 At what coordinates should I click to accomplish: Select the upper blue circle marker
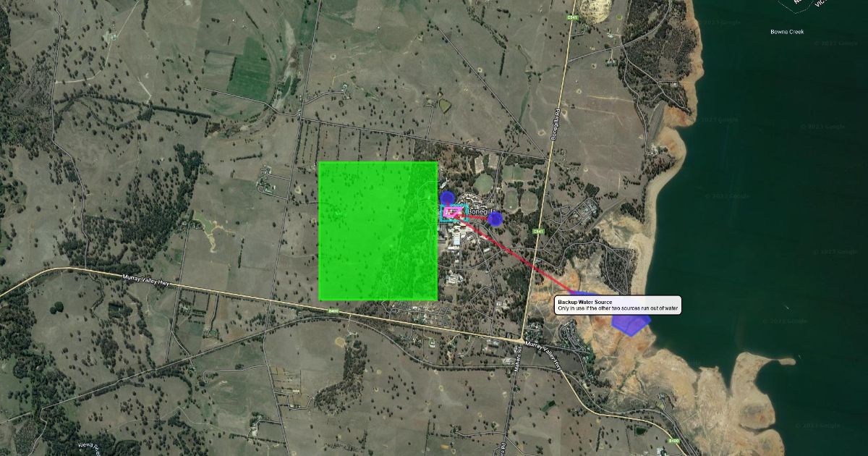click(448, 198)
